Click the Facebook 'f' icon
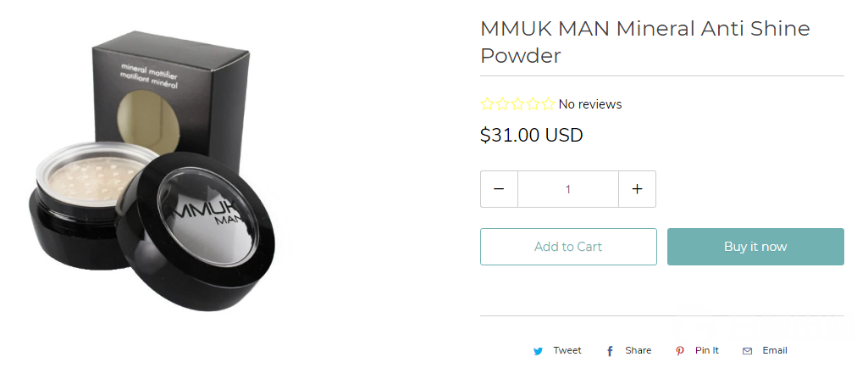The image size is (868, 368). (x=610, y=351)
